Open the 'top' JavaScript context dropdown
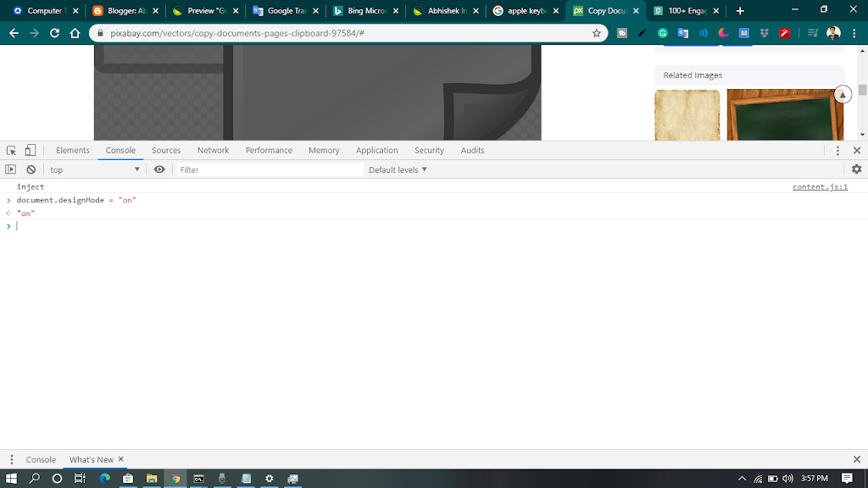 coord(94,169)
